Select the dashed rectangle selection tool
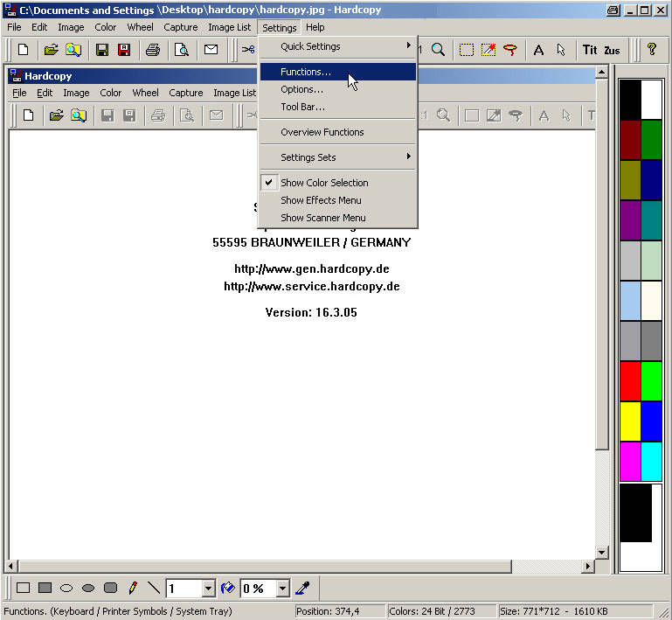The image size is (672, 620). pyautogui.click(x=467, y=50)
